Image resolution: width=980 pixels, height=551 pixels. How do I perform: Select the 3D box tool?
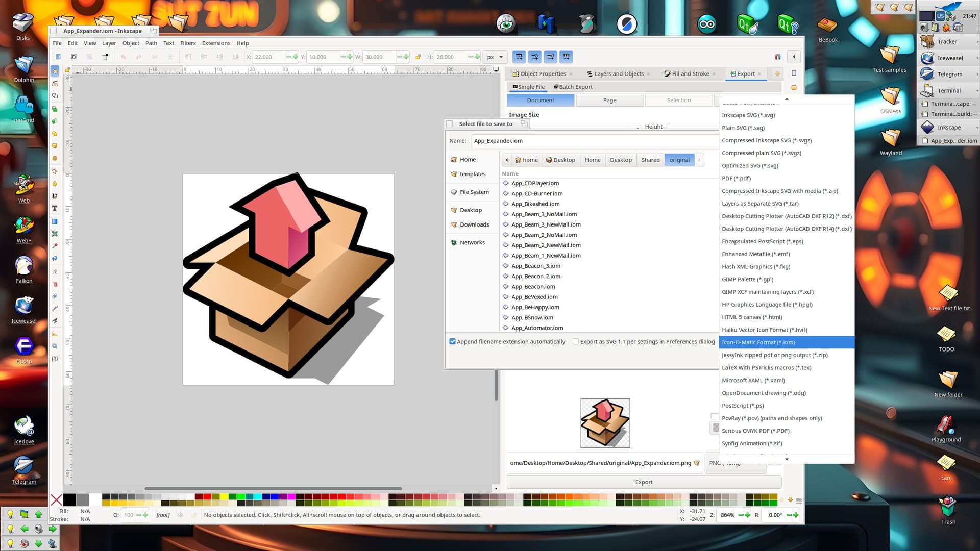tap(55, 146)
